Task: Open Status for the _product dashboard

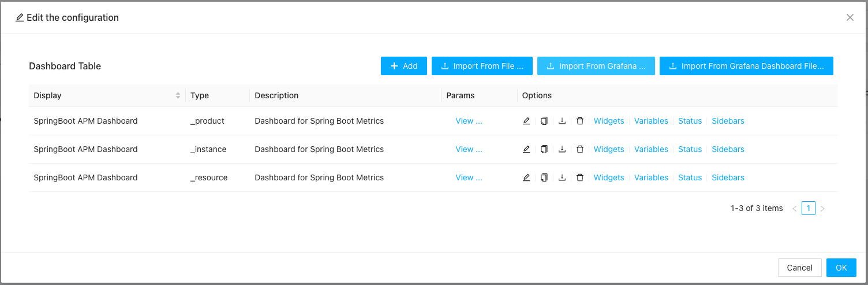Action: (x=690, y=121)
